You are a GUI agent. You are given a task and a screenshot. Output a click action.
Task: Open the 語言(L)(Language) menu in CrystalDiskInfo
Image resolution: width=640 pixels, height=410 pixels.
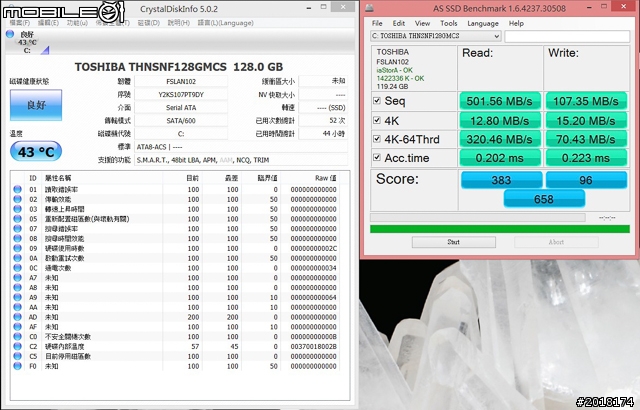[226, 23]
